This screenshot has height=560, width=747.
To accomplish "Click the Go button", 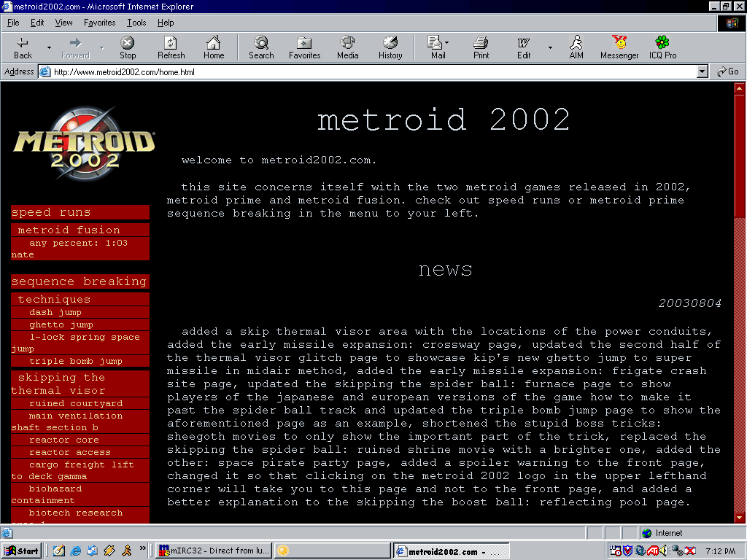I will pos(728,72).
